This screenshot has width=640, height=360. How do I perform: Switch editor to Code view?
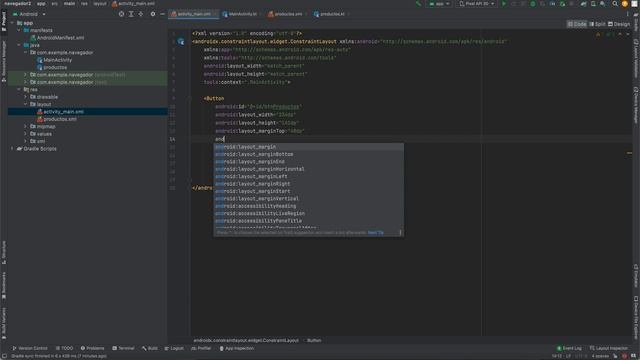point(577,24)
